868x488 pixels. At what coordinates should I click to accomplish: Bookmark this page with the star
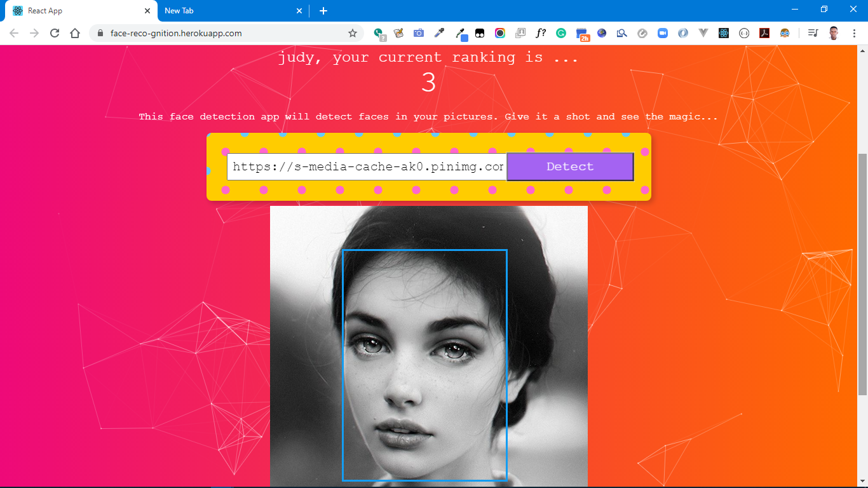[353, 33]
